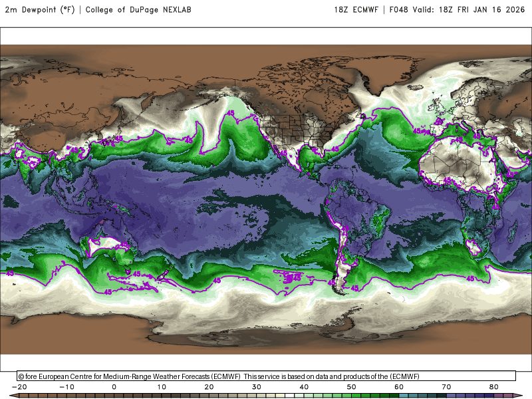532x399 pixels.
Task: Click the "2m Dewpoint (°F)" title text
Action: pos(40,10)
